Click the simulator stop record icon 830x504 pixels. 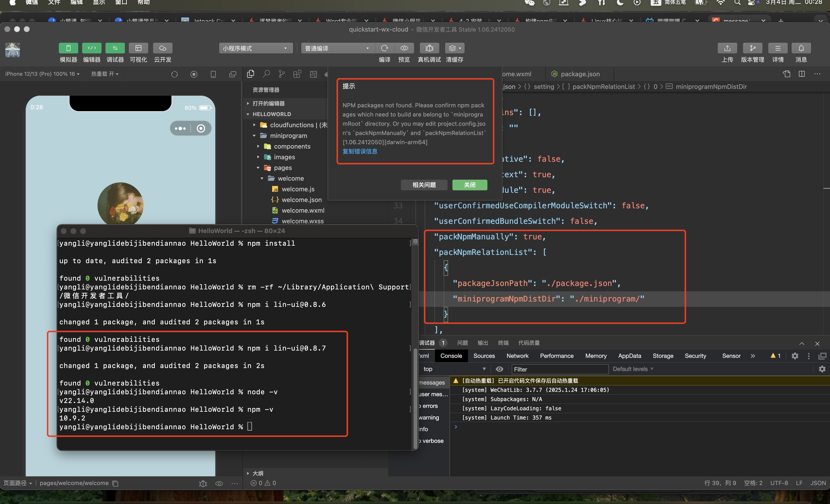(194, 74)
